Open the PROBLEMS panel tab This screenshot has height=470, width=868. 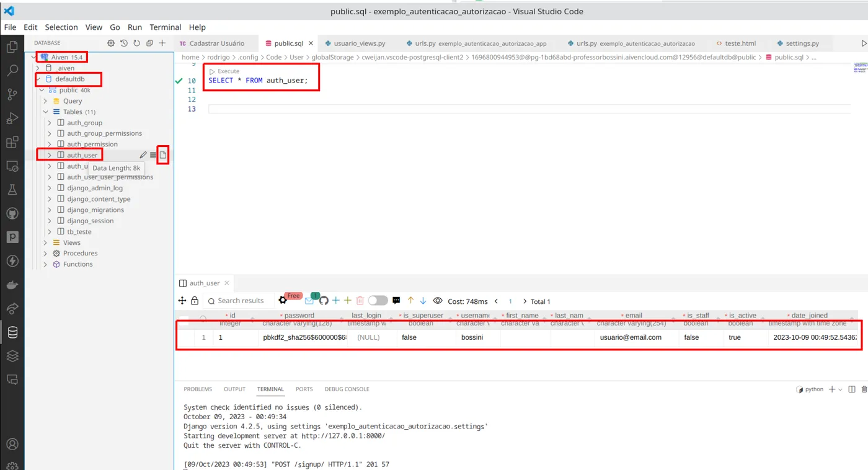[x=198, y=389]
